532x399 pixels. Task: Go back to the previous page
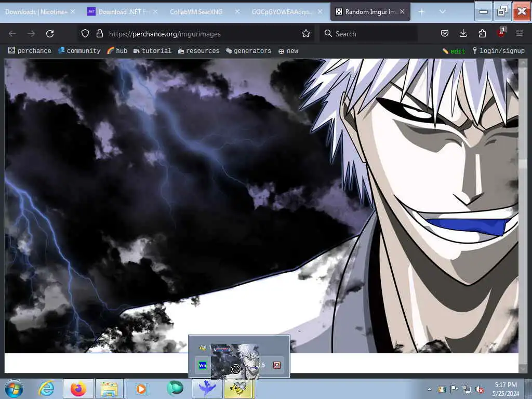coord(12,34)
